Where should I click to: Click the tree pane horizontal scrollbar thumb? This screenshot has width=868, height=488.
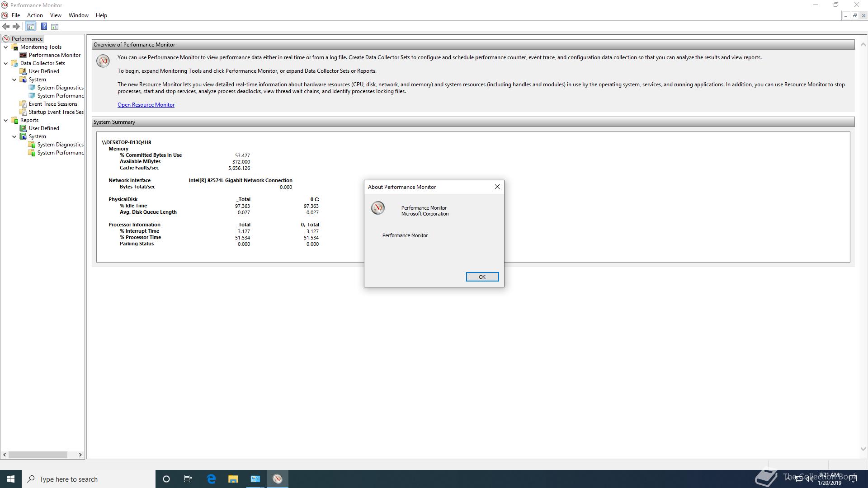coord(38,455)
